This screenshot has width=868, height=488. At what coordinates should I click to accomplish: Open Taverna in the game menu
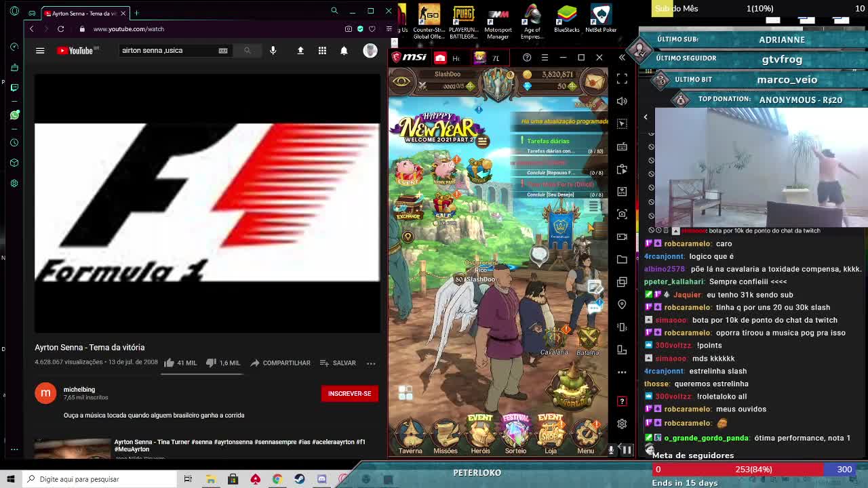(410, 434)
